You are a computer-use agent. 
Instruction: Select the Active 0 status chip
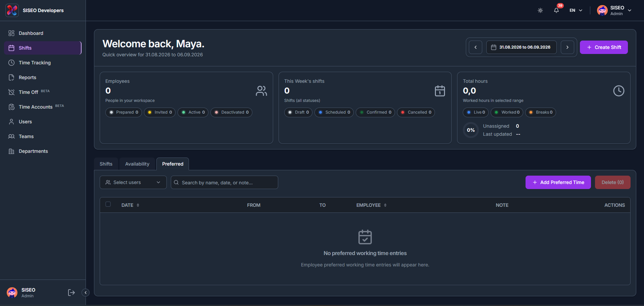(x=193, y=112)
